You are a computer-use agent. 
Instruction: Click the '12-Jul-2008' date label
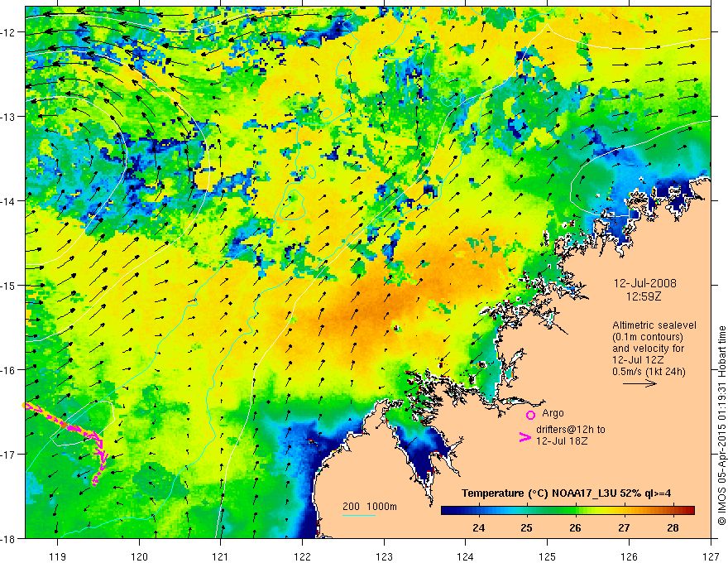pyautogui.click(x=645, y=283)
